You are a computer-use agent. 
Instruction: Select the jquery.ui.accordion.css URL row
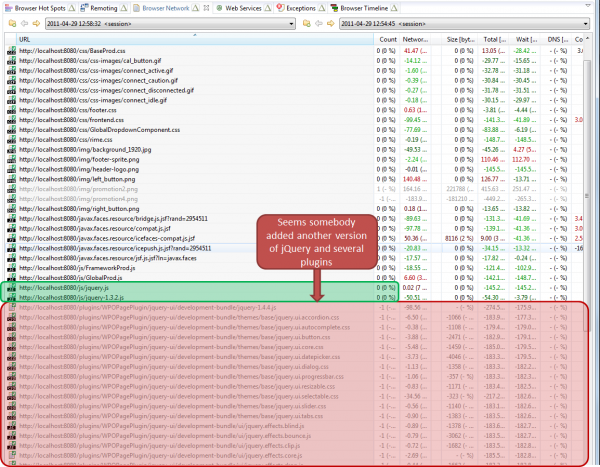295,317
